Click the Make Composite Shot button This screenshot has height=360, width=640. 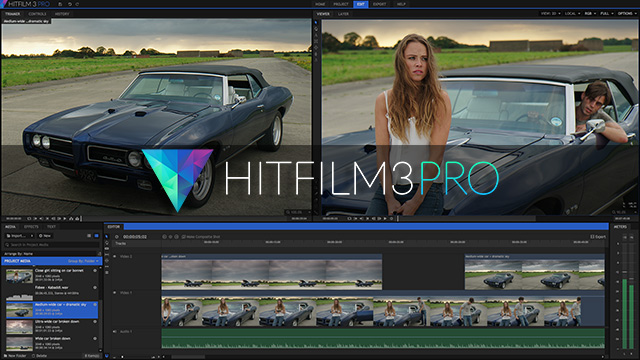[x=201, y=237]
